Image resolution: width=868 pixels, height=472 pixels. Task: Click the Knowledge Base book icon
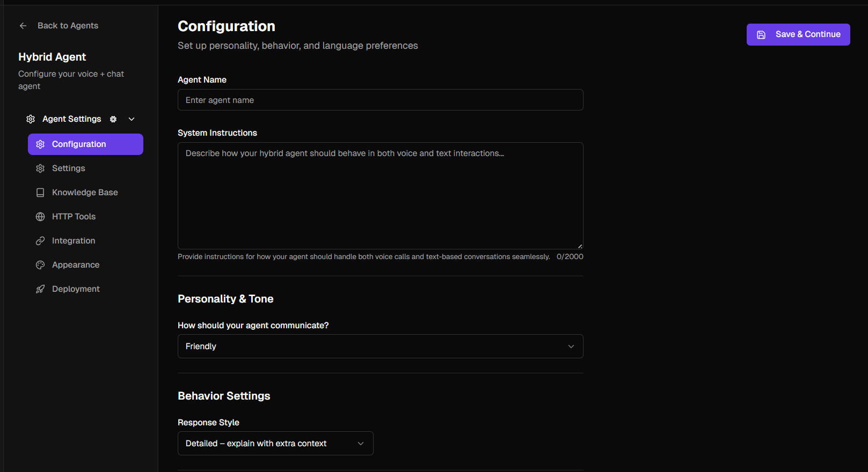(40, 193)
